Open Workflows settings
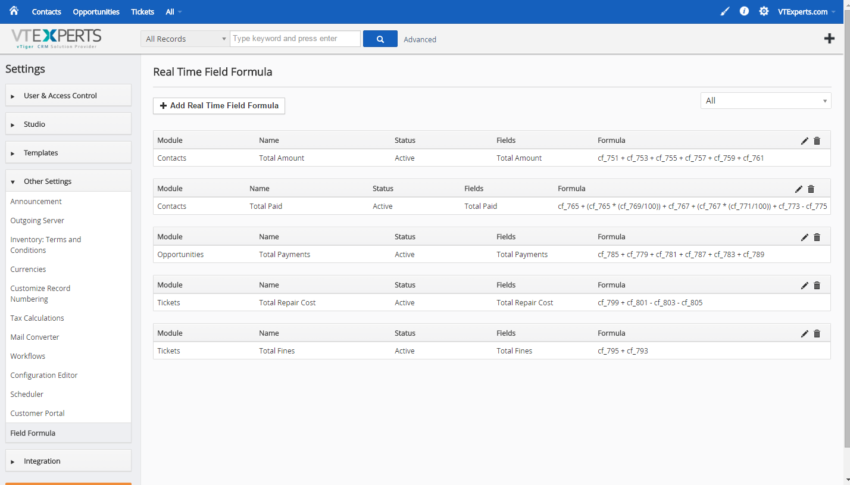Image resolution: width=850 pixels, height=485 pixels. click(x=28, y=356)
